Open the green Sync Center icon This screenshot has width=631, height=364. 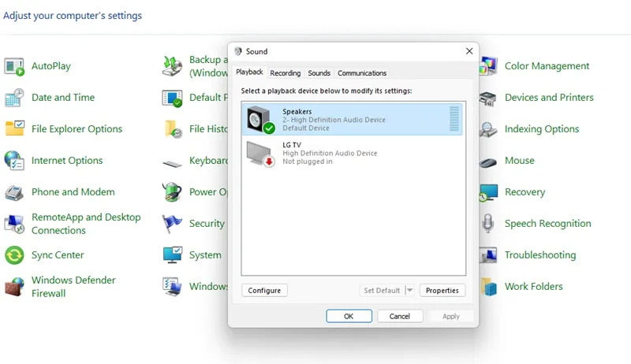(14, 255)
